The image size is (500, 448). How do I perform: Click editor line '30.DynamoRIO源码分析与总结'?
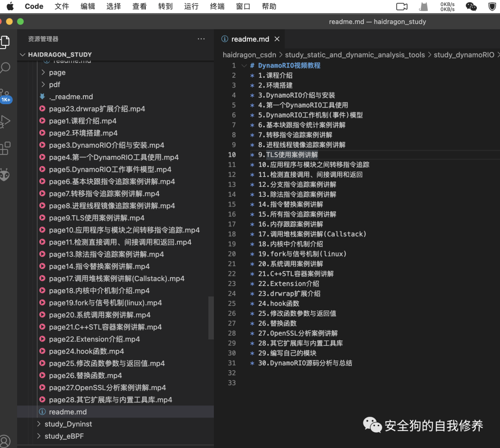305,363
